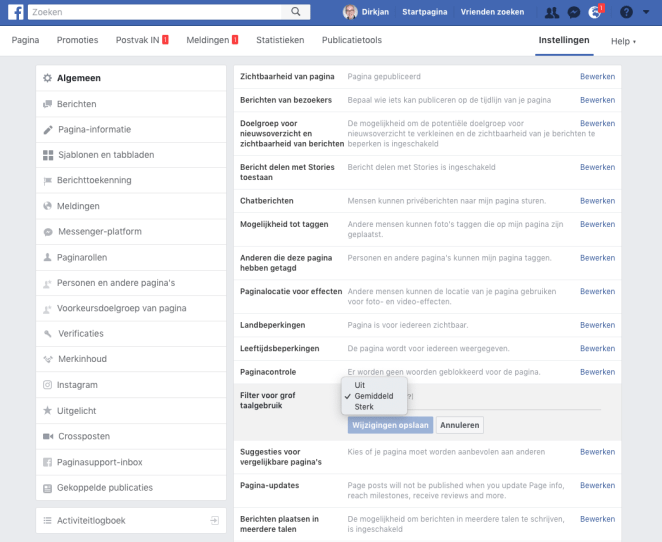Click Bewerken for Bericht delen met Stories
Screen dimensions: 662x542
click(x=597, y=167)
